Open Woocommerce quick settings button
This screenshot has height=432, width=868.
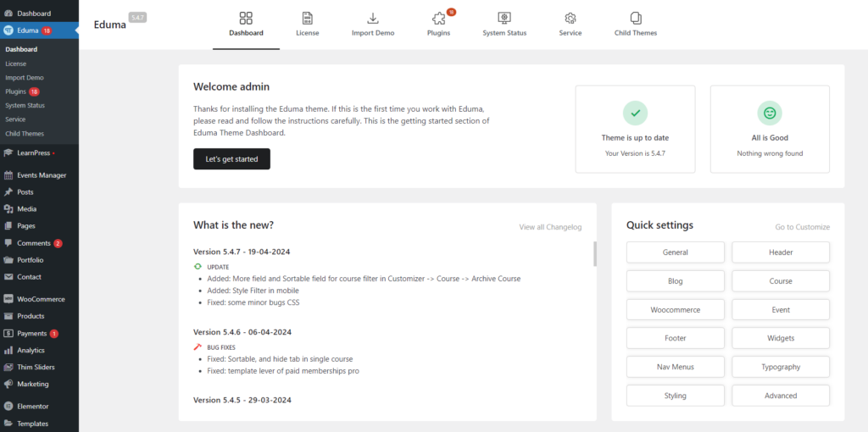coord(676,310)
